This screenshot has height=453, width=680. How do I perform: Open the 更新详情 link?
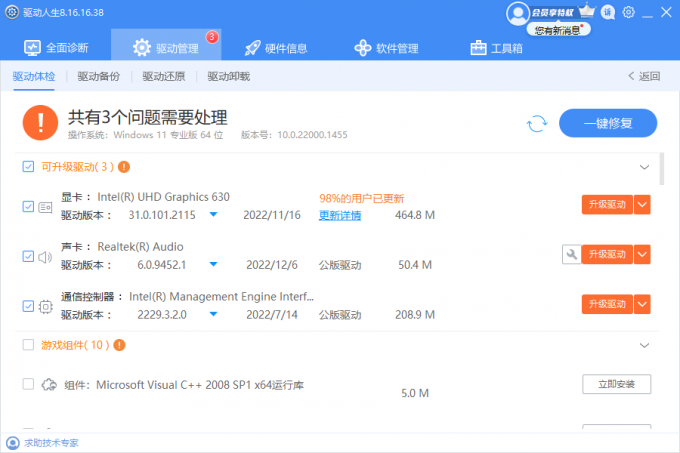click(340, 215)
